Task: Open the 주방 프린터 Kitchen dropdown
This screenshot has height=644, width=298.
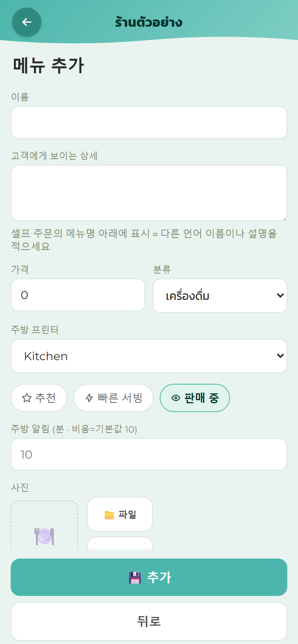Action: [149, 356]
